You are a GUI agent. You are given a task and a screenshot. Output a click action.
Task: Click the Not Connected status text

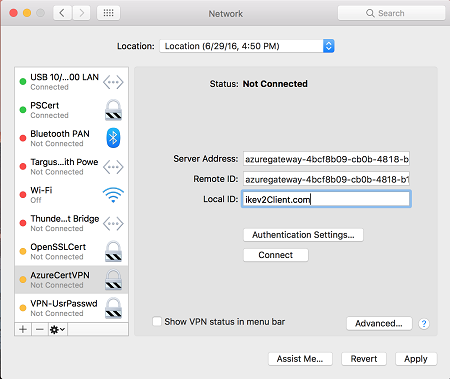(x=275, y=84)
